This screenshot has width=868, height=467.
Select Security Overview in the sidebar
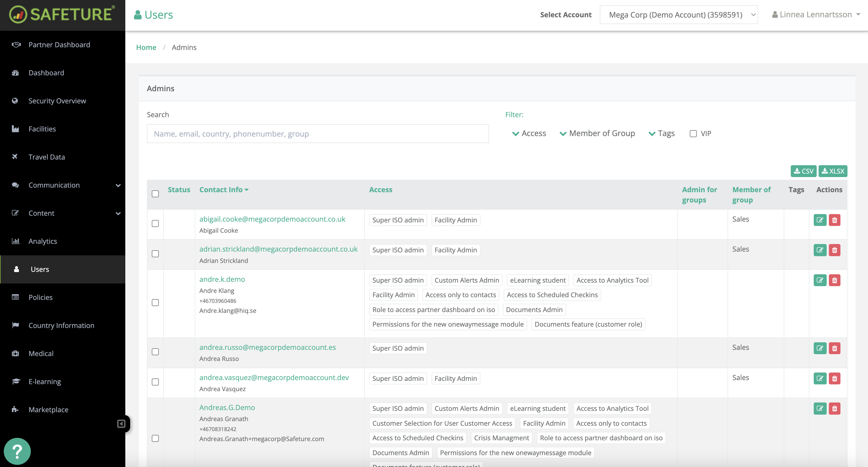(57, 101)
